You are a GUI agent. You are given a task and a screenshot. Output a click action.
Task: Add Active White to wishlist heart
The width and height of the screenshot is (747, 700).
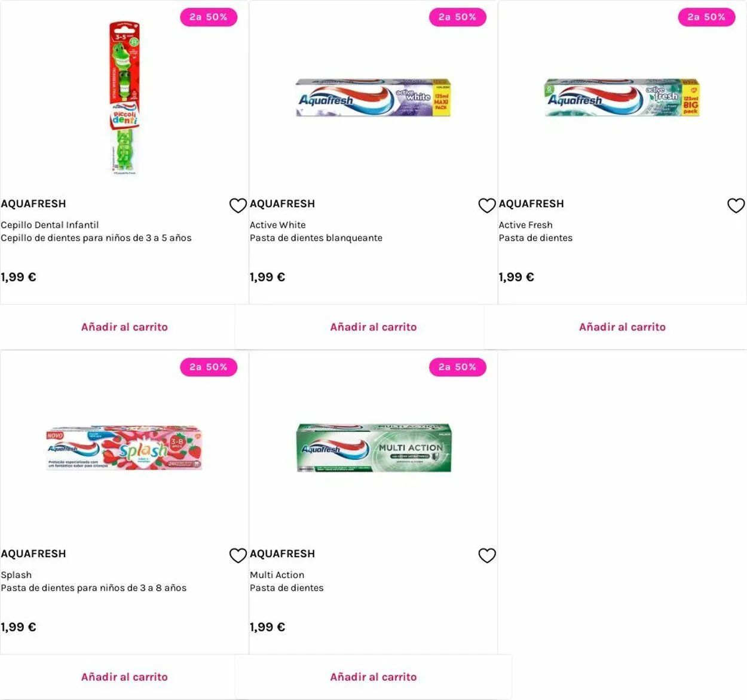487,205
